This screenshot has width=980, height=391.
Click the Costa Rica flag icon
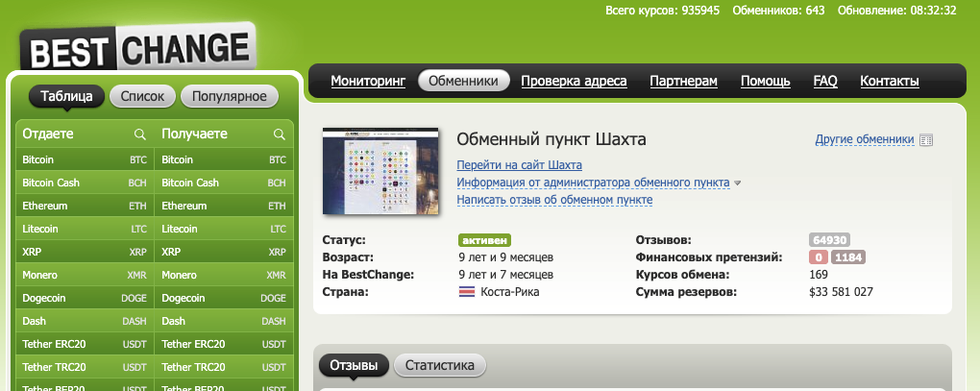(x=467, y=291)
